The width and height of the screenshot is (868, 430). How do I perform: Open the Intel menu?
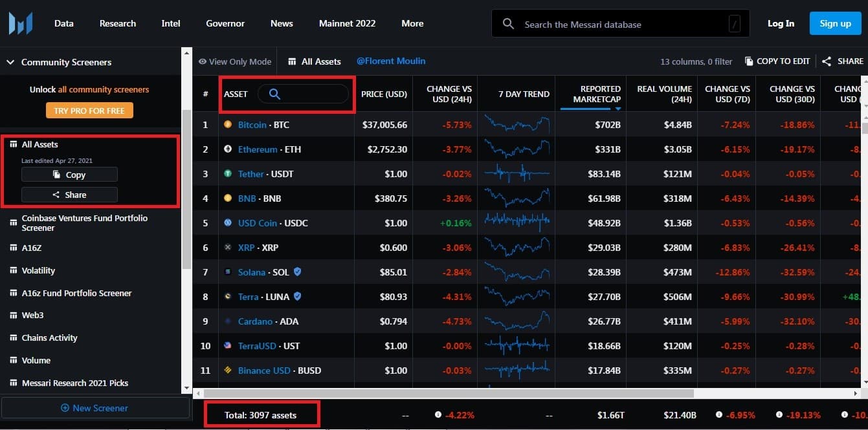pyautogui.click(x=171, y=23)
